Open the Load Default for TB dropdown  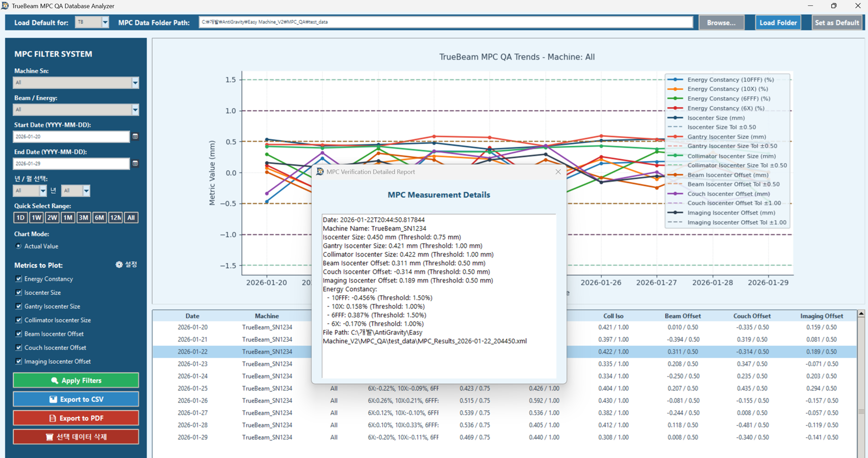105,22
